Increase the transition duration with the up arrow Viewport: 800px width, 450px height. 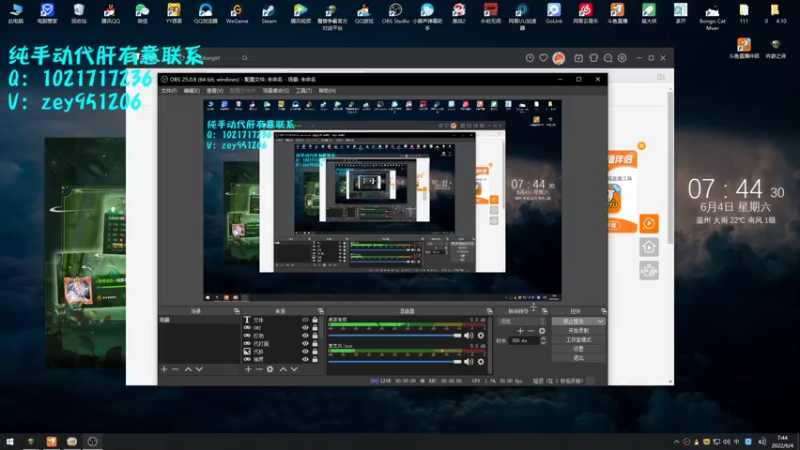pyautogui.click(x=543, y=338)
